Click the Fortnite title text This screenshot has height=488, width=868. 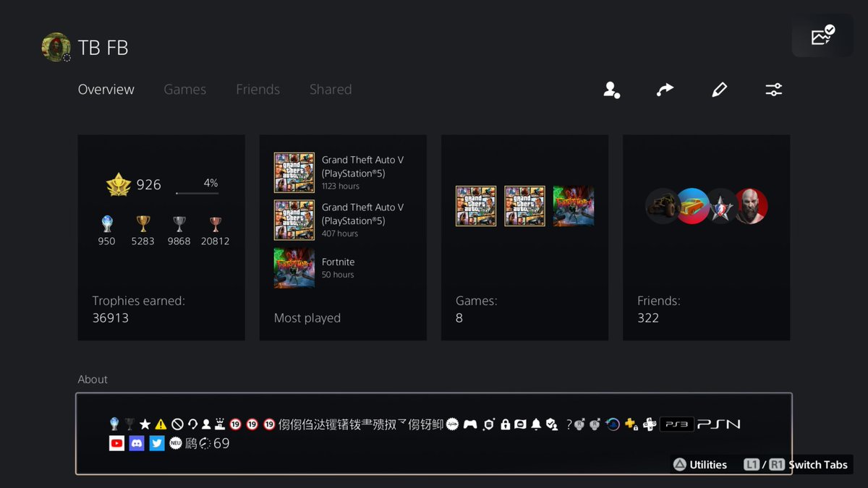(x=339, y=262)
